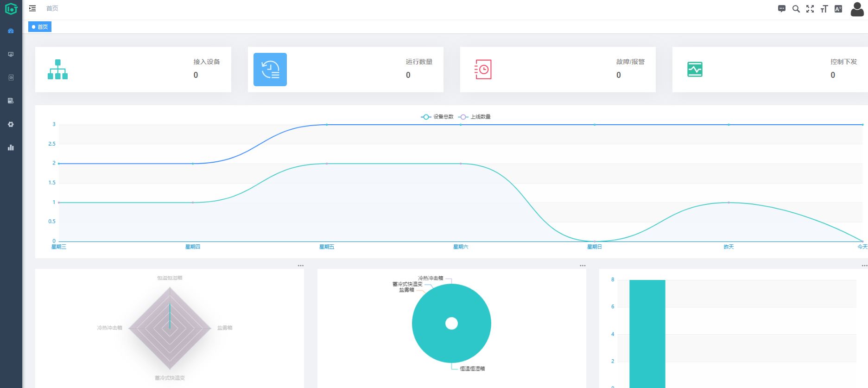Click the 星期三 axis label
Screen dimensions: 868x388
pos(59,247)
